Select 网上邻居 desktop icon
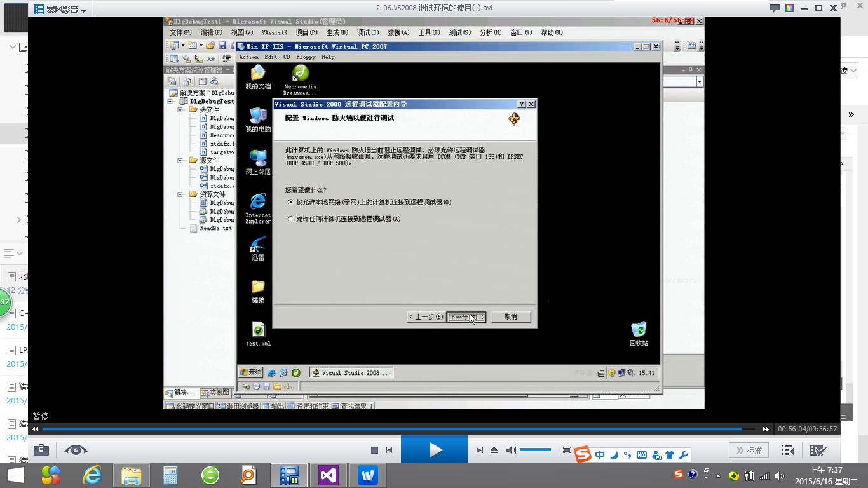The width and height of the screenshot is (868, 488). coord(258,163)
